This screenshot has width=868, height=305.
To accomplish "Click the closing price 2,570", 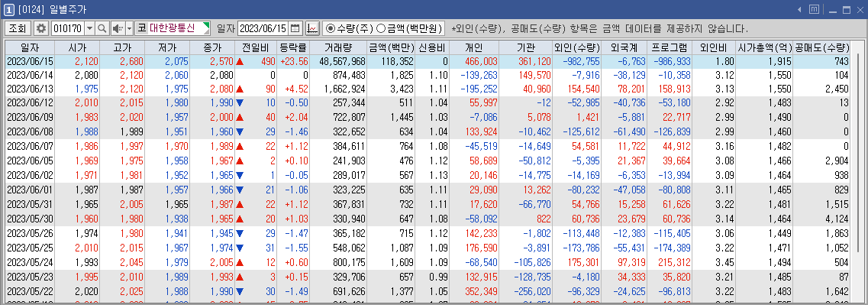I will pyautogui.click(x=222, y=62).
